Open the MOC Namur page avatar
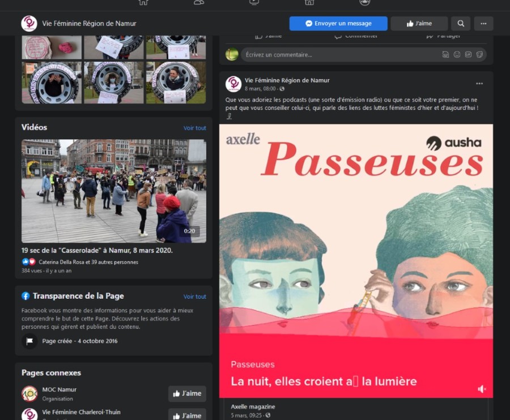The image size is (510, 420). point(29,394)
